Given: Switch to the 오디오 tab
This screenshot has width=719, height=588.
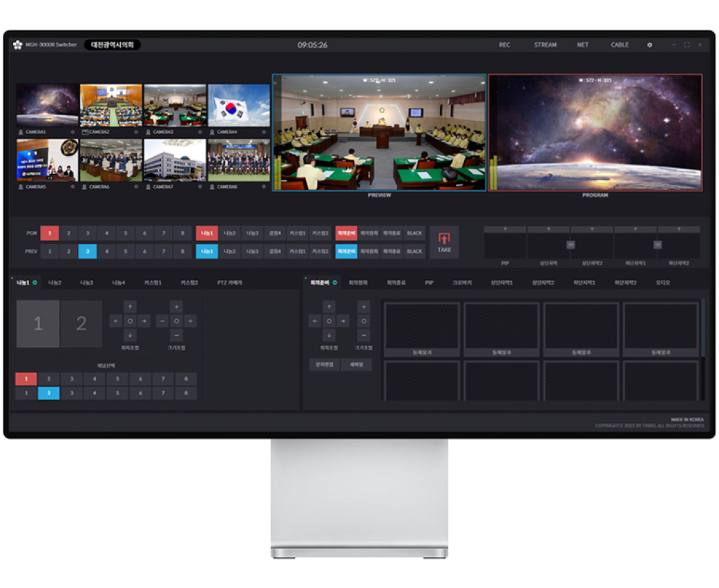Looking at the screenshot, I should pos(662,283).
